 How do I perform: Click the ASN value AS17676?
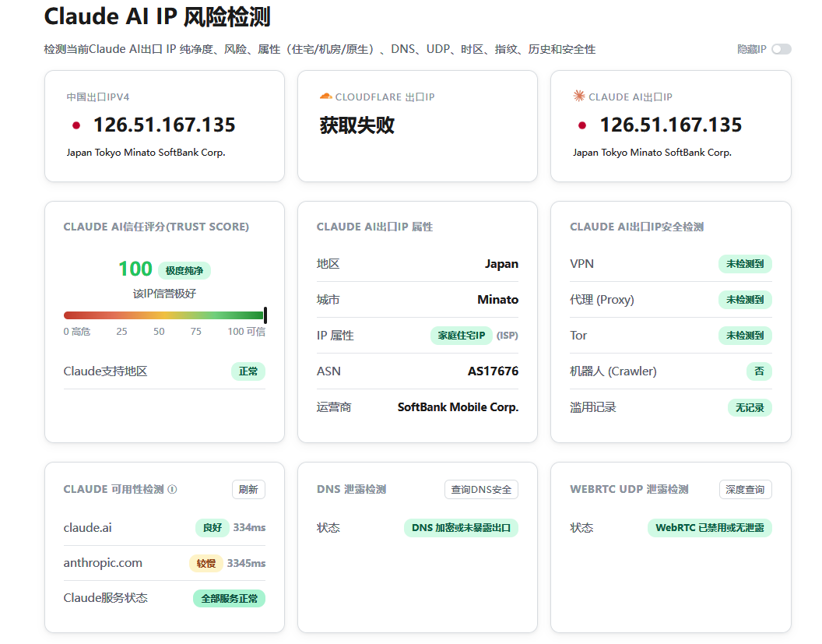coord(493,371)
